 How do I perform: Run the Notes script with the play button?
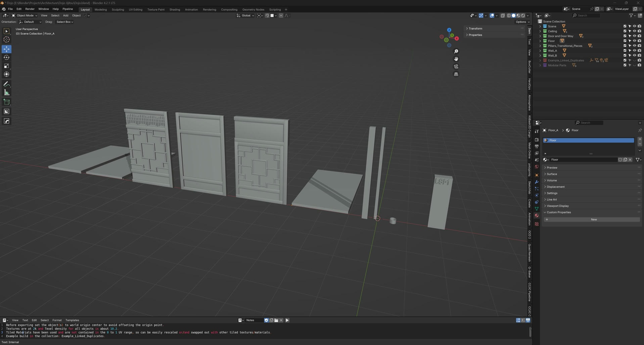point(287,320)
